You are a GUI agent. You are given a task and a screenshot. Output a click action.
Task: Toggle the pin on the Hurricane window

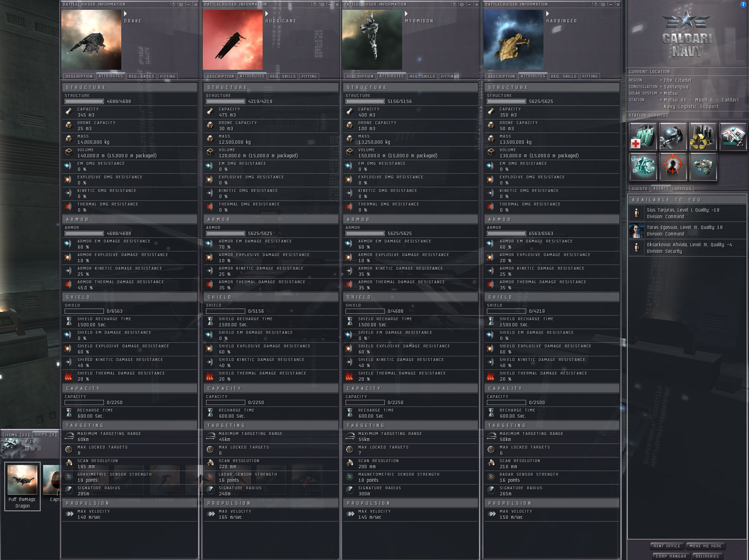click(323, 4)
